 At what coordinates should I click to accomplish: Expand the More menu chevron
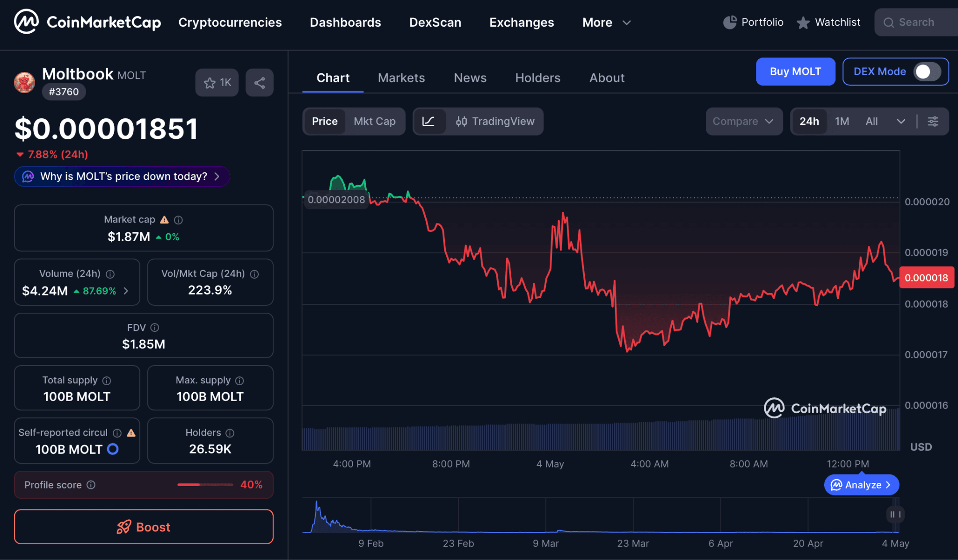(x=627, y=22)
